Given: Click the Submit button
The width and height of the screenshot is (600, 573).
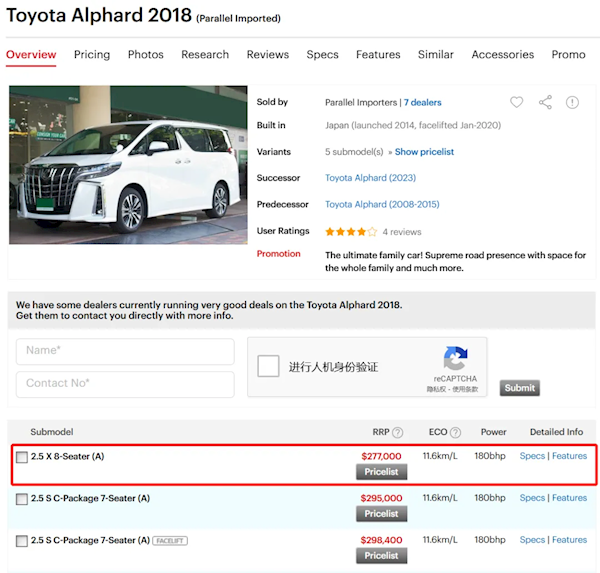Looking at the screenshot, I should click(520, 388).
